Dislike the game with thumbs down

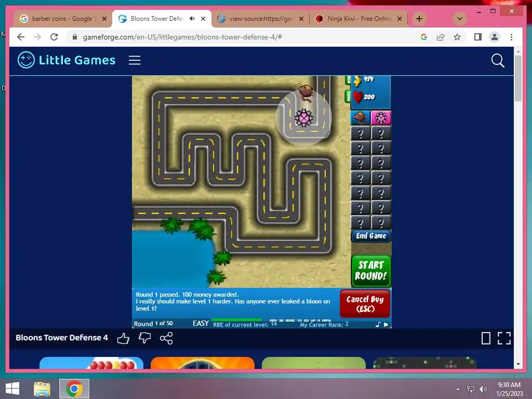145,338
